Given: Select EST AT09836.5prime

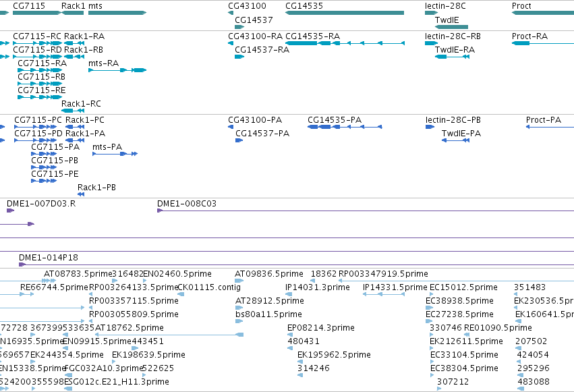Looking at the screenshot, I should [x=269, y=274].
